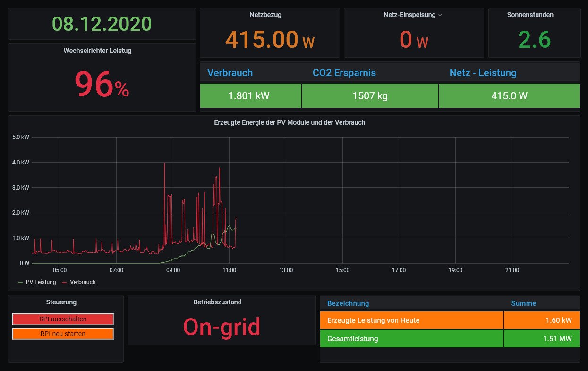
Task: Sort by the CO2 Ersparnis column header
Action: point(344,73)
